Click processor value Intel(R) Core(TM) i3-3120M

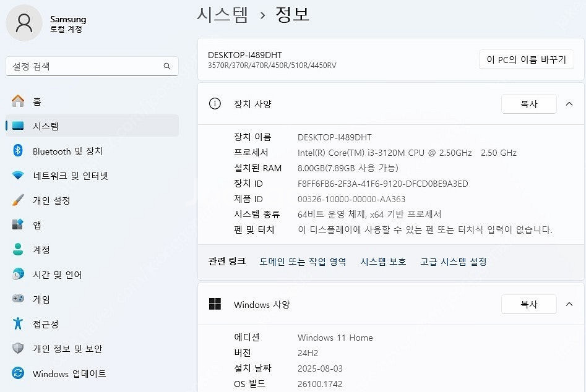coord(407,153)
